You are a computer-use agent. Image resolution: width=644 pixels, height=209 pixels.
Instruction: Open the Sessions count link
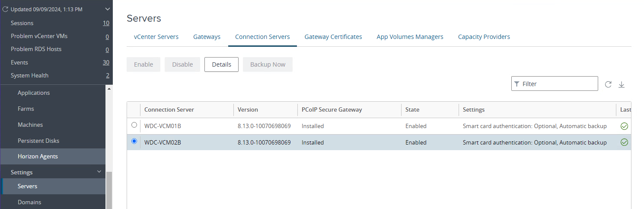pyautogui.click(x=106, y=23)
